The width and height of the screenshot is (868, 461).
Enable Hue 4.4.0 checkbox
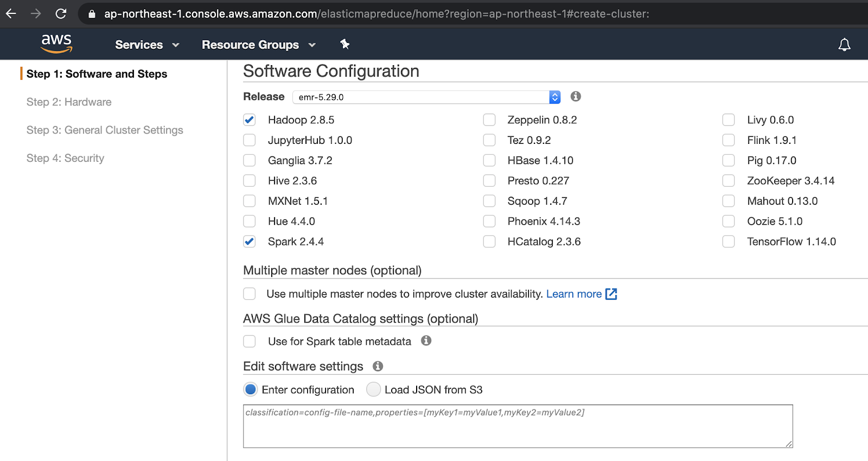point(250,221)
